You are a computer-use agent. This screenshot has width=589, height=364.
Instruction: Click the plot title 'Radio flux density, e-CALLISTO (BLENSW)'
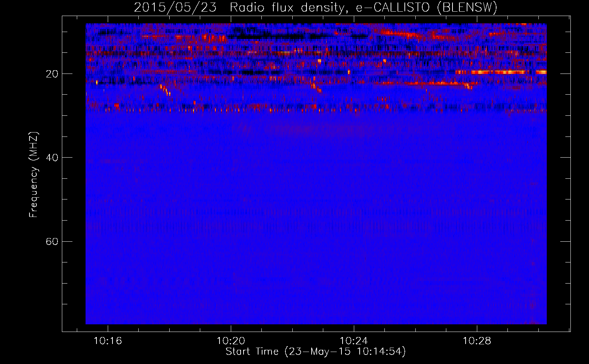click(363, 8)
